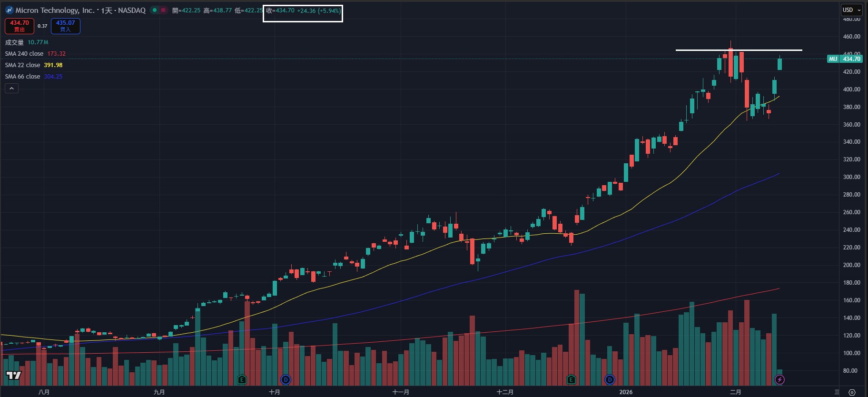The image size is (868, 397).
Task: Click the purple lightning event icon
Action: pos(779,379)
